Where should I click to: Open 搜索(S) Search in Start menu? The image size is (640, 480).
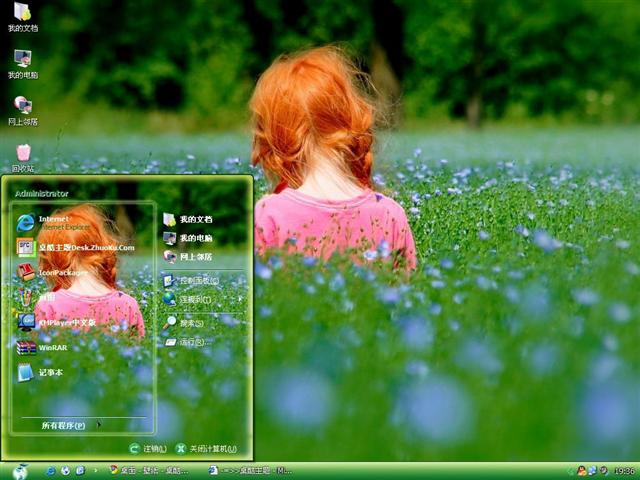[184, 323]
